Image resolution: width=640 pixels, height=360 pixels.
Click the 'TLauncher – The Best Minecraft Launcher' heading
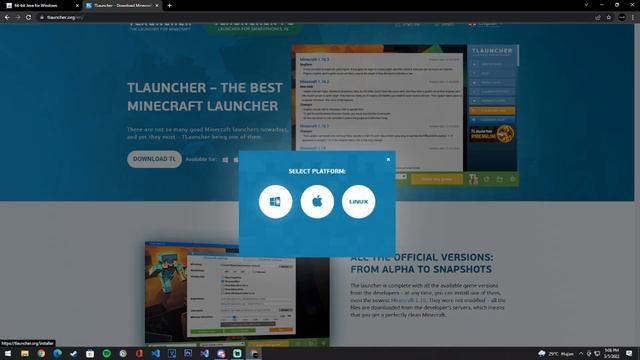(x=205, y=97)
